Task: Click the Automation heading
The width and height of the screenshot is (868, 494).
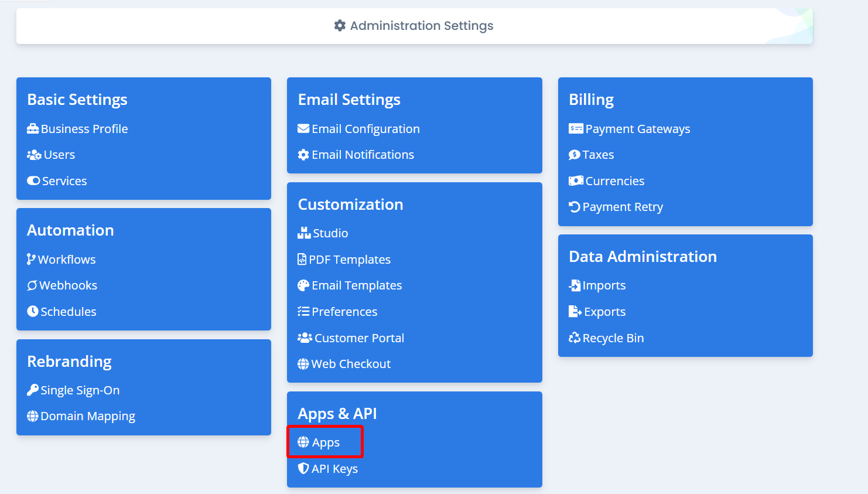Action: pyautogui.click(x=70, y=230)
